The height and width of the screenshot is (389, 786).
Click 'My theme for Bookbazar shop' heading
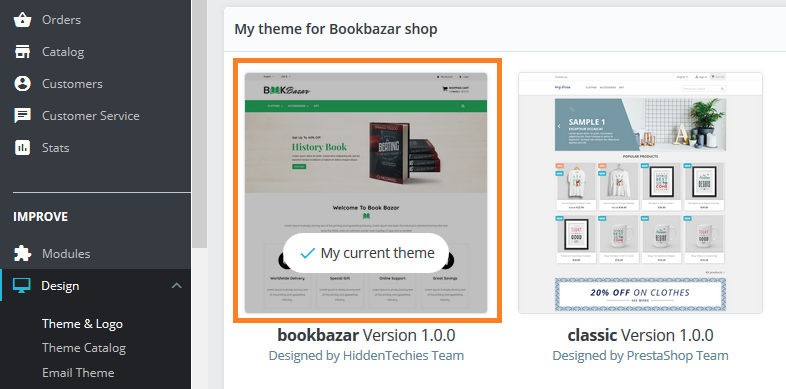pyautogui.click(x=336, y=29)
